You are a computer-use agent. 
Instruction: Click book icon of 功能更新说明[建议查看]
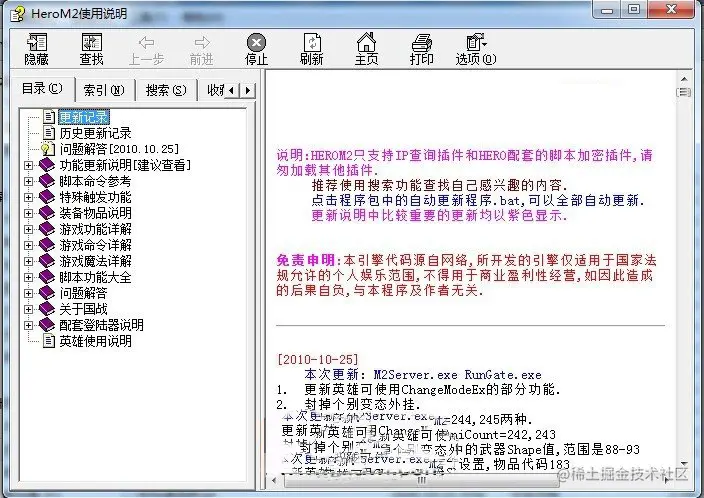(47, 165)
